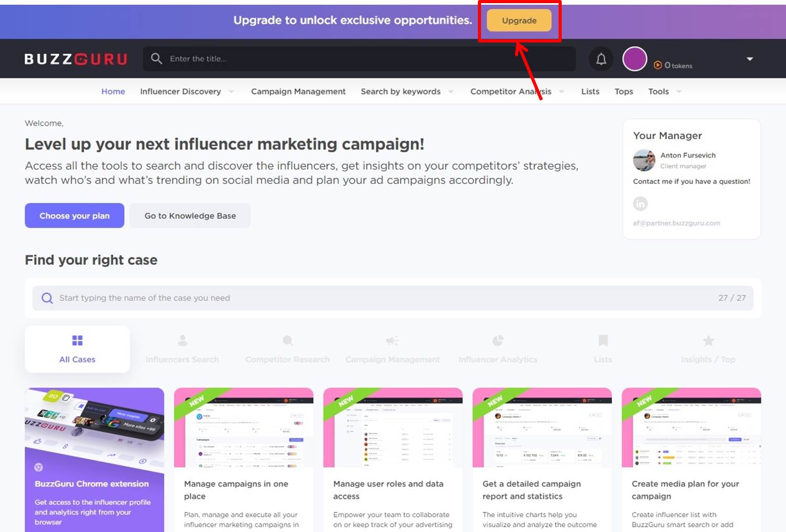Click Anton Fursevich manager photo

click(644, 160)
